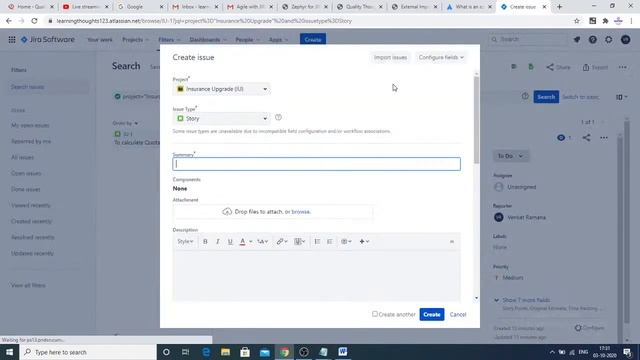Open the text color dropdown arrow
This screenshot has height=360, width=640.
[x=251, y=242]
